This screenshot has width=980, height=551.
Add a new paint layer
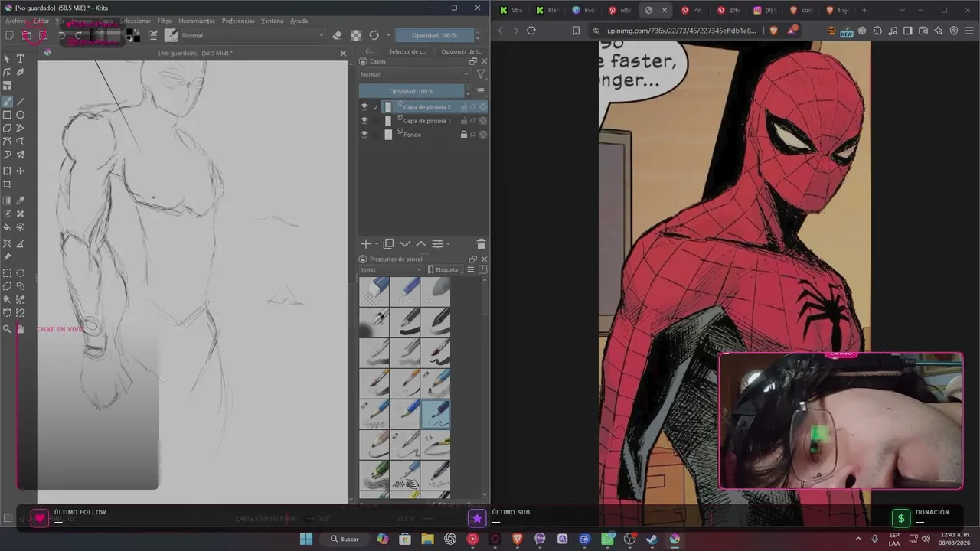(x=366, y=244)
